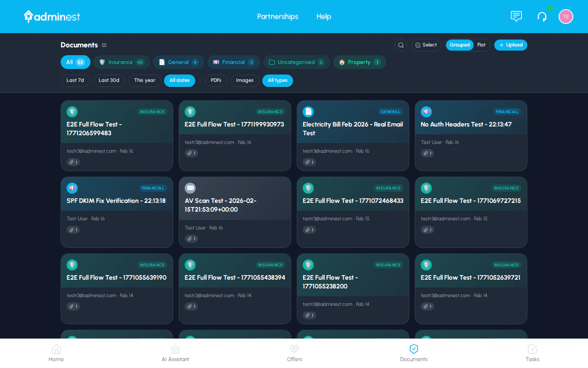588x368 pixels.
Task: Show only PDFs
Action: 216,80
